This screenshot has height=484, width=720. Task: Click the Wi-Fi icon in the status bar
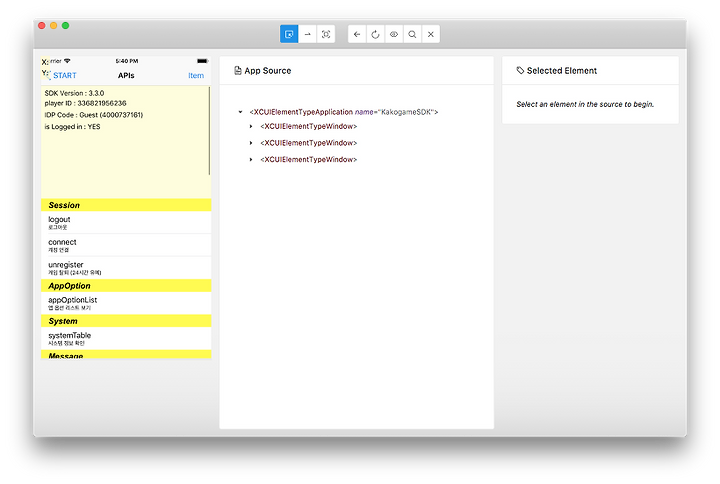(x=67, y=61)
